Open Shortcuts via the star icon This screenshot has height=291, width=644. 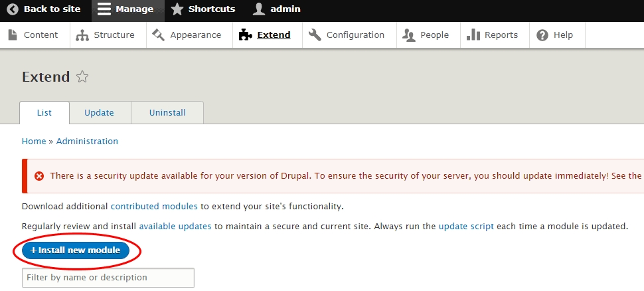click(177, 9)
